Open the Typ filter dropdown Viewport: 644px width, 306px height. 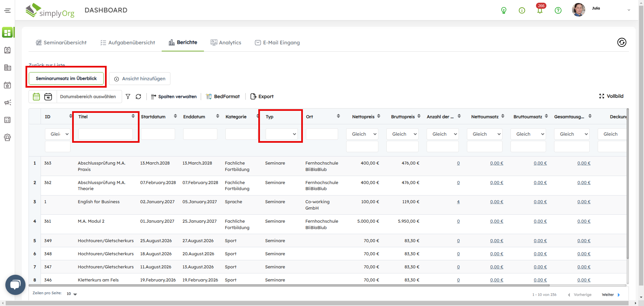[x=281, y=134]
